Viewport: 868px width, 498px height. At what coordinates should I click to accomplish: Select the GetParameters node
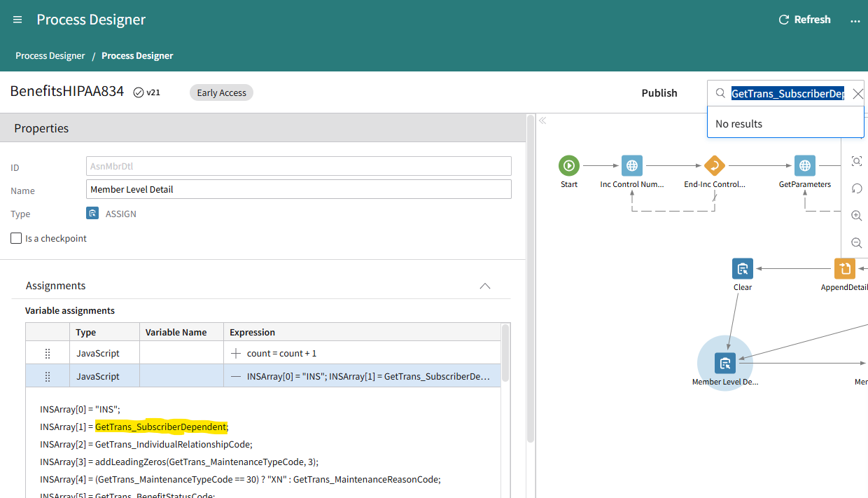pos(805,166)
